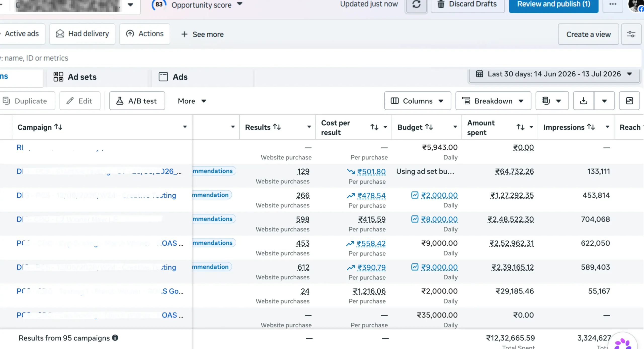This screenshot has width=644, height=349.
Task: Click See more filters
Action: pyautogui.click(x=203, y=34)
